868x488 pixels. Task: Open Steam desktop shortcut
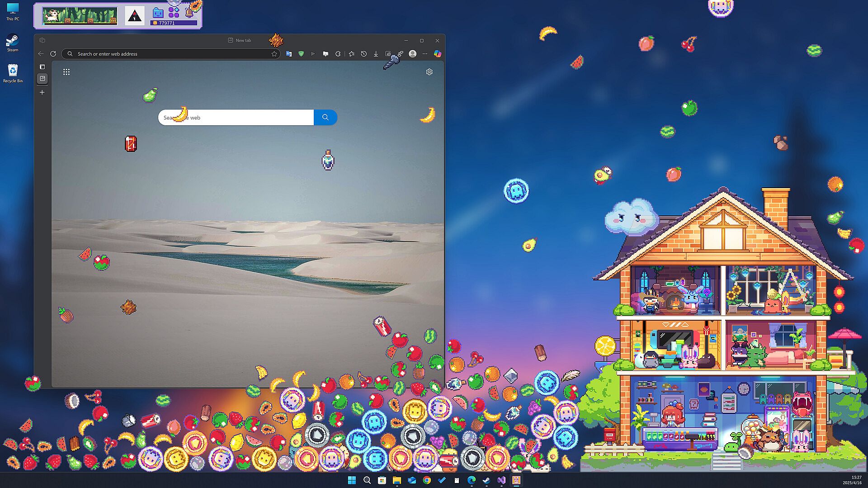pyautogui.click(x=13, y=43)
